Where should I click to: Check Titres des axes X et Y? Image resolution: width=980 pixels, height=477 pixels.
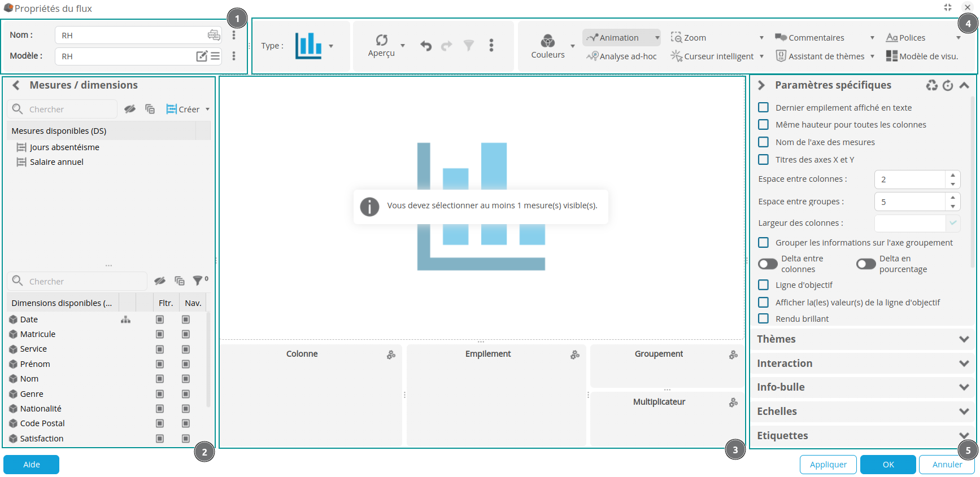[763, 160]
